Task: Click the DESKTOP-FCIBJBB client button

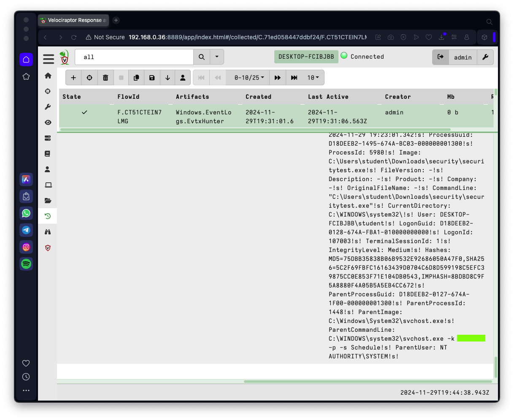Action: click(x=306, y=57)
